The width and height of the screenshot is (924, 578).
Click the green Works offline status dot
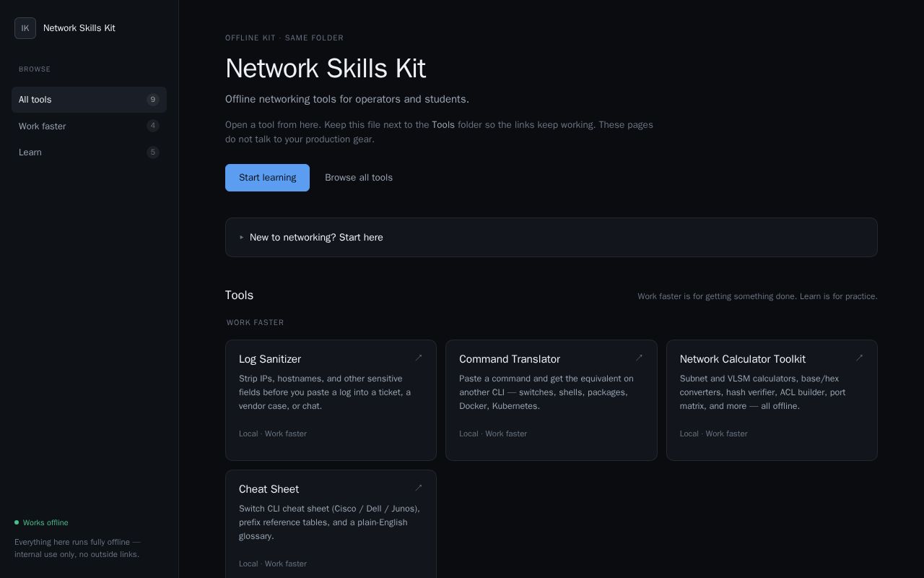tap(17, 522)
